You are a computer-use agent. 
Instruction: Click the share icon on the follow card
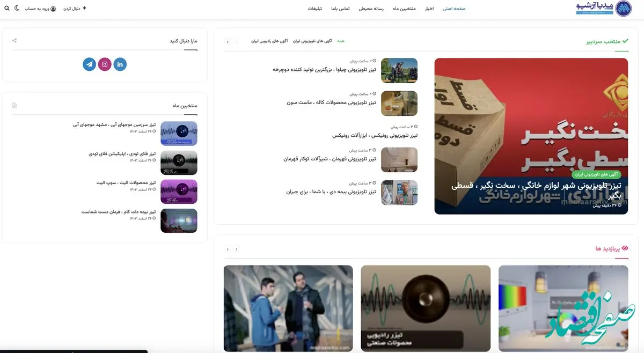tap(14, 40)
